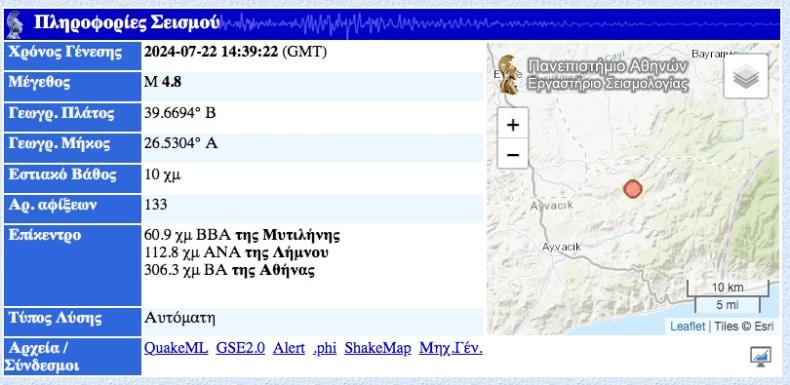Open the .phi file link
This screenshot has height=385, width=790.
click(x=324, y=348)
